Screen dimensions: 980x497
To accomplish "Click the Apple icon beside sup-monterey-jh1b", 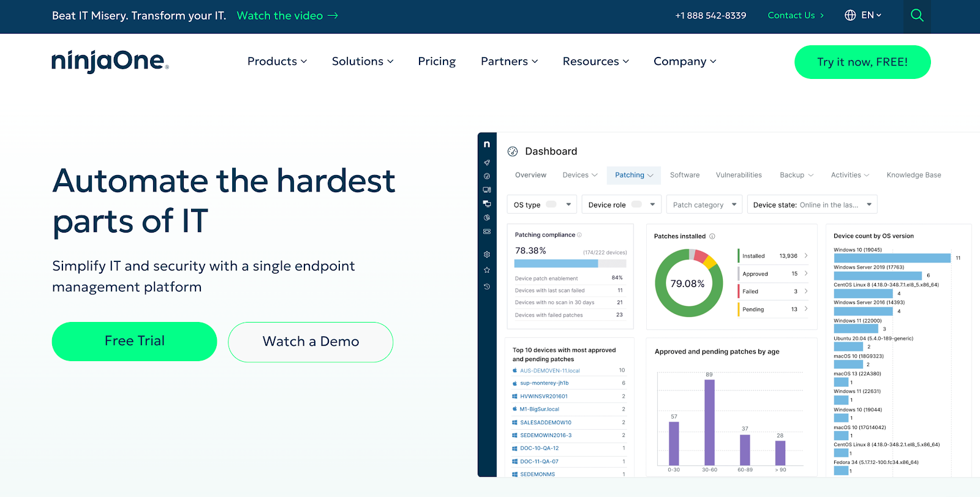I will pyautogui.click(x=514, y=383).
